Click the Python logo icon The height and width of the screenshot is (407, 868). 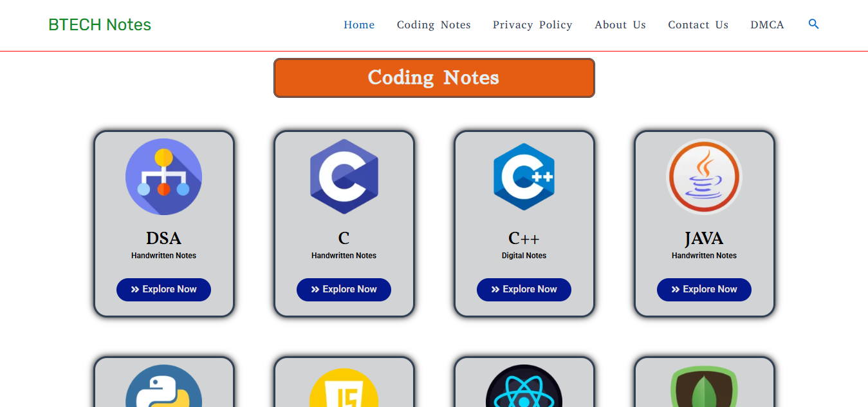[x=163, y=386]
